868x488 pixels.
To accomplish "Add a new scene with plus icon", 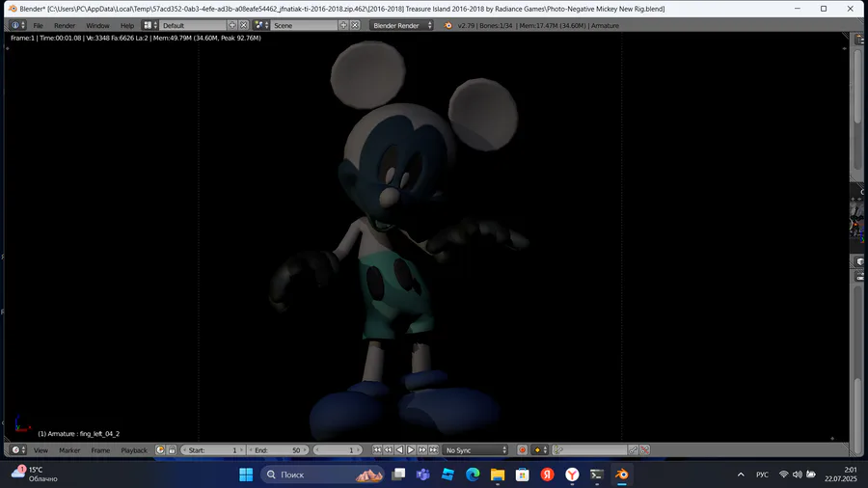I will click(343, 25).
